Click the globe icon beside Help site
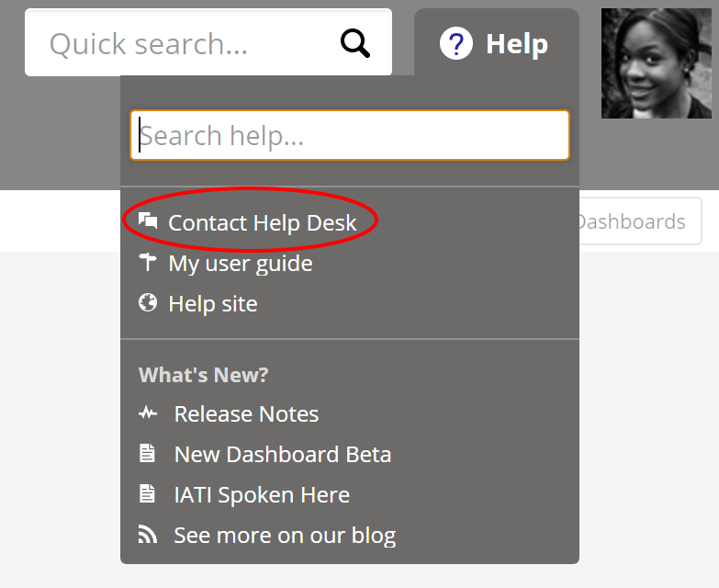This screenshot has height=588, width=719. tap(148, 303)
